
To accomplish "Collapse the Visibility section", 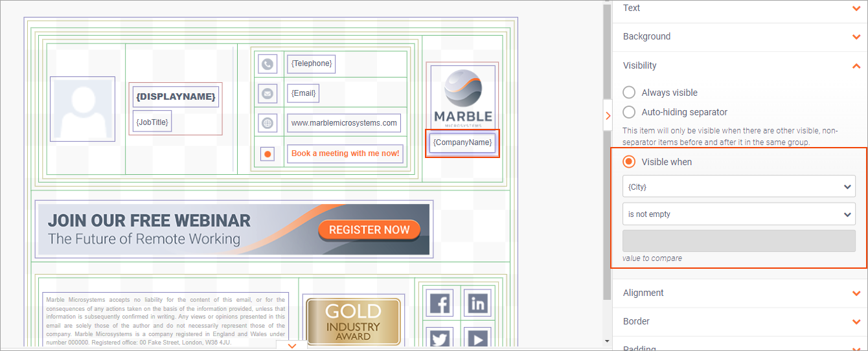I will pos(856,65).
